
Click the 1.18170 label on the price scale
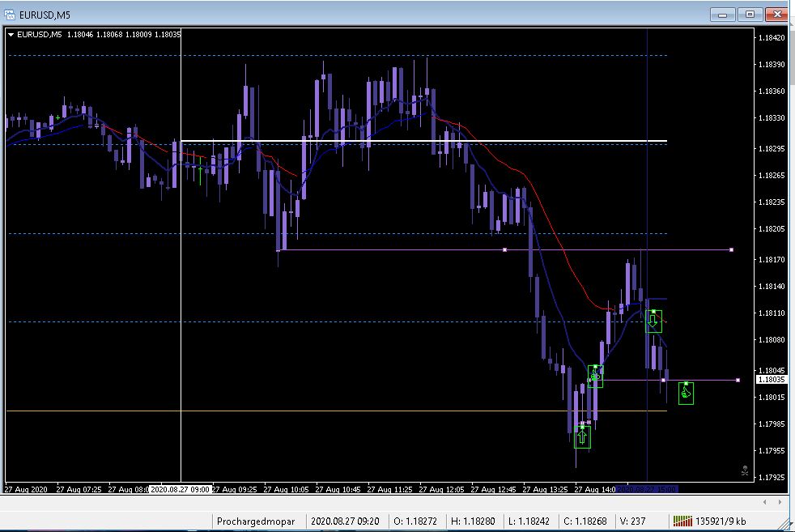coord(772,260)
